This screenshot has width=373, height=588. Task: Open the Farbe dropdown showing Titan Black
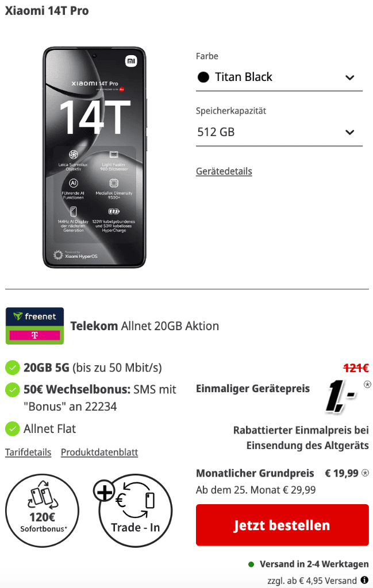click(x=279, y=78)
